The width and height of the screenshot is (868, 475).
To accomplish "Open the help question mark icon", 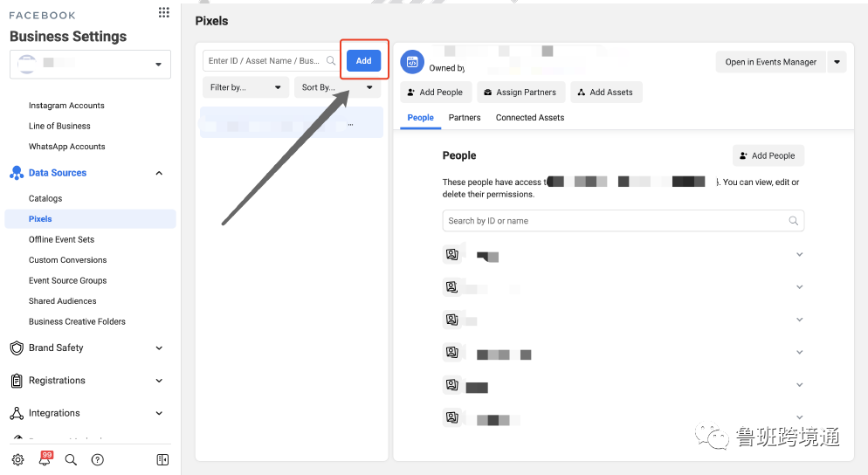I will coord(98,459).
